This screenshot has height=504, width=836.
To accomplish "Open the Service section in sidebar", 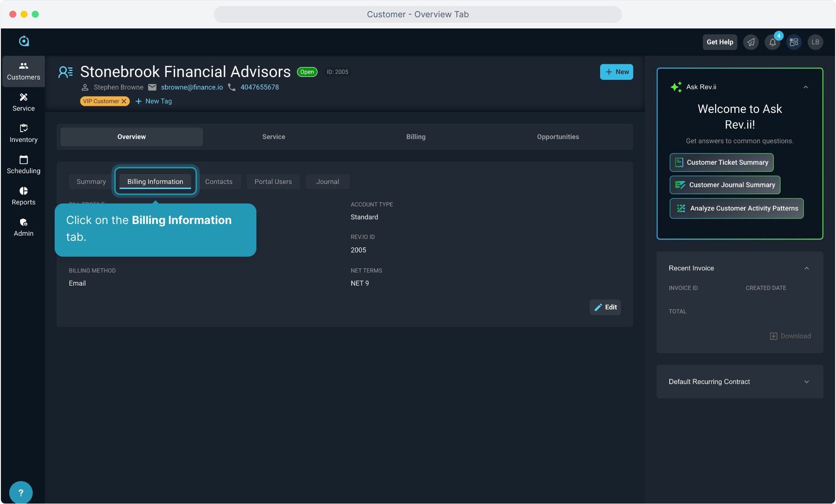I will tap(23, 102).
